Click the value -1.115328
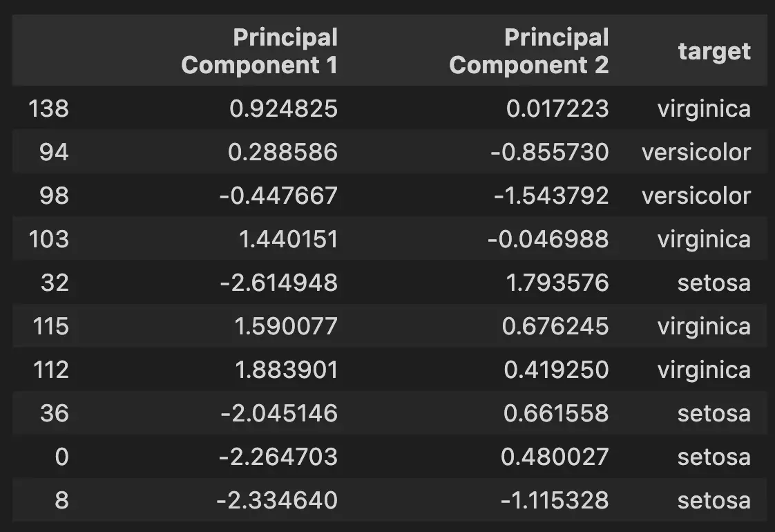The height and width of the screenshot is (532, 775). click(x=555, y=500)
